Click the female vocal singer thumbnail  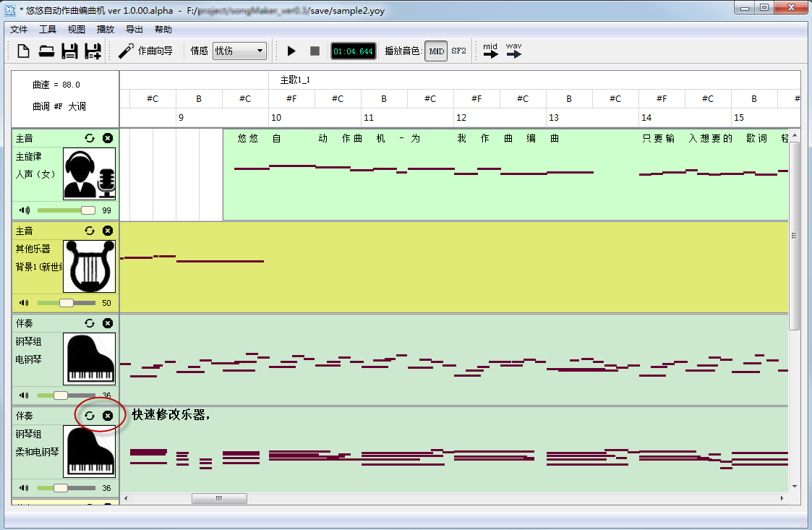[89, 174]
